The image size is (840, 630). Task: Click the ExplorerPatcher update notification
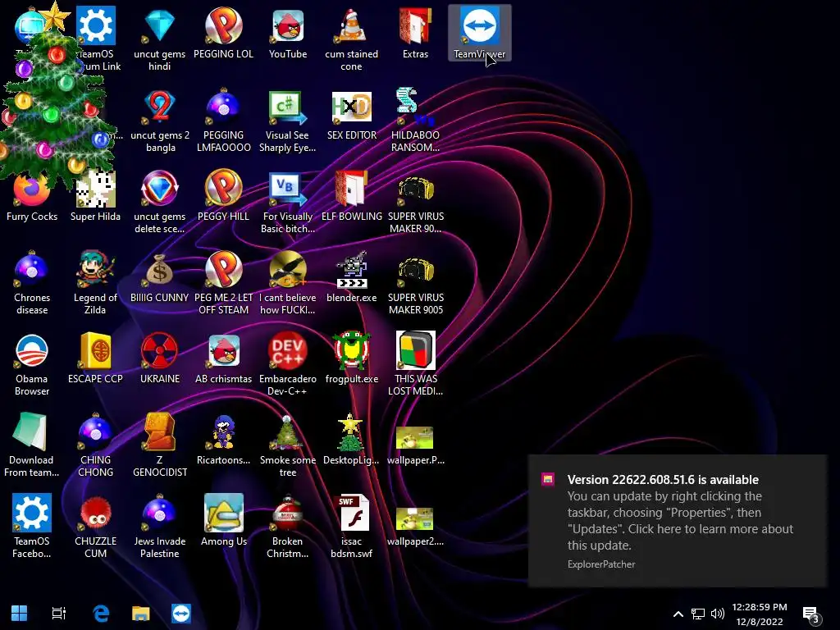pyautogui.click(x=678, y=521)
